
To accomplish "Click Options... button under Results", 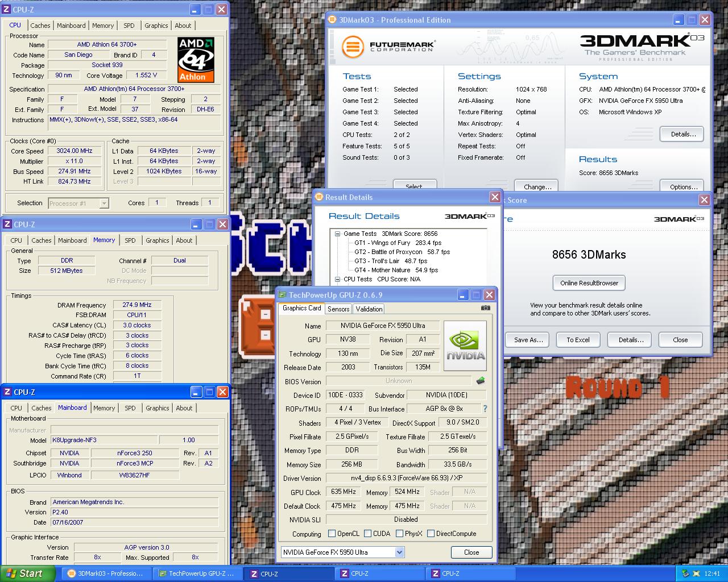I will [683, 185].
